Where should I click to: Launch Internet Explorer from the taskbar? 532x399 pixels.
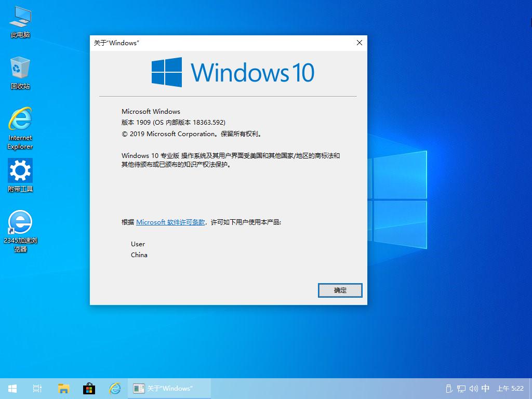[x=115, y=389]
